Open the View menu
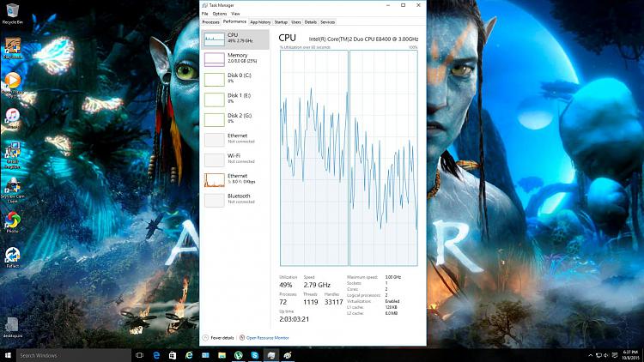Screen dimensions: 644x362 click(236, 14)
